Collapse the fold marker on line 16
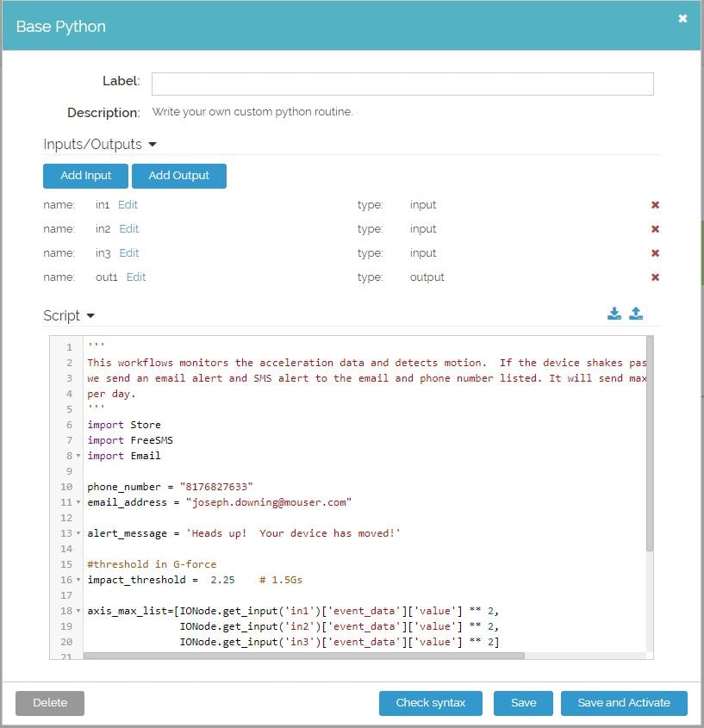The width and height of the screenshot is (704, 728). 78,580
